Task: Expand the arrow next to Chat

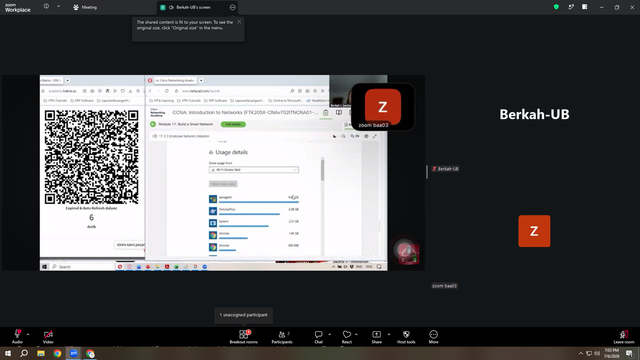Action: click(329, 334)
